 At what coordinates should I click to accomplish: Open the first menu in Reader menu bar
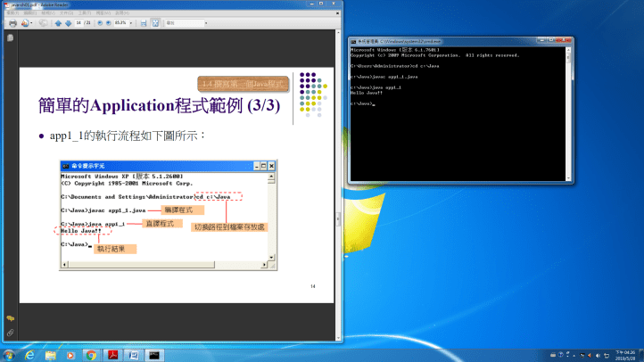coord(12,13)
